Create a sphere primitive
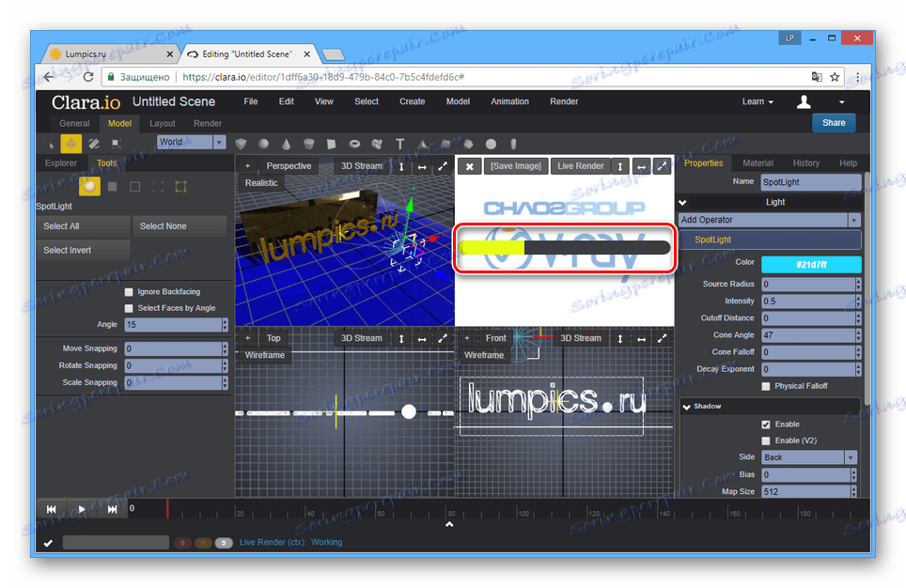The image size is (906, 588). tap(263, 144)
